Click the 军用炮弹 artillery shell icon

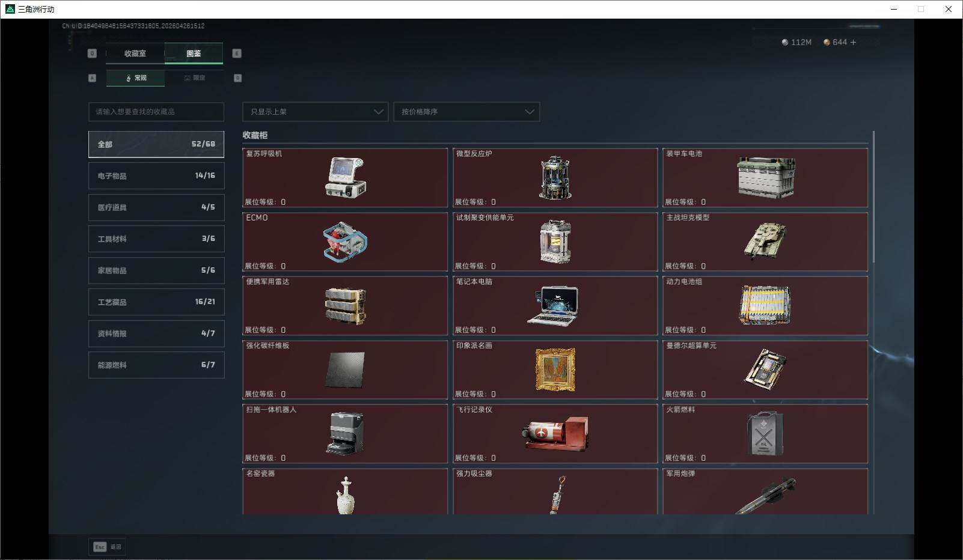click(x=765, y=496)
